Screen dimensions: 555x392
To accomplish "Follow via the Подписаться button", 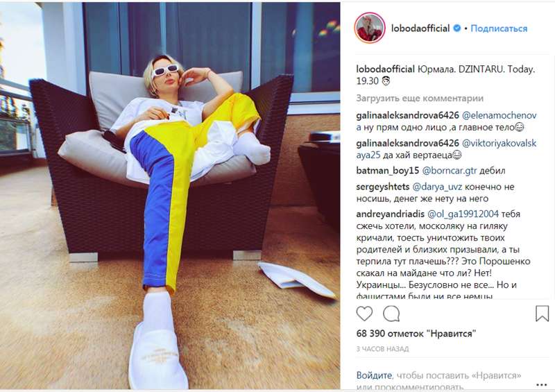I will (x=499, y=28).
